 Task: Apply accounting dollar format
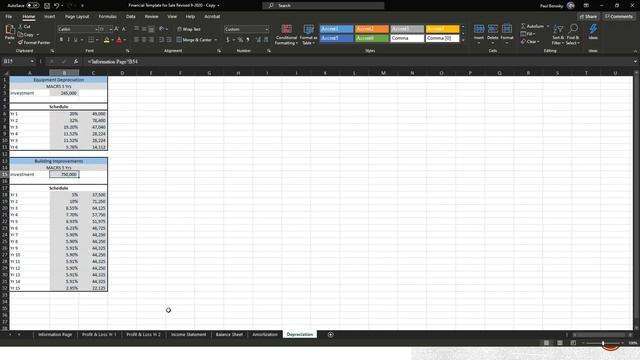[x=228, y=40]
